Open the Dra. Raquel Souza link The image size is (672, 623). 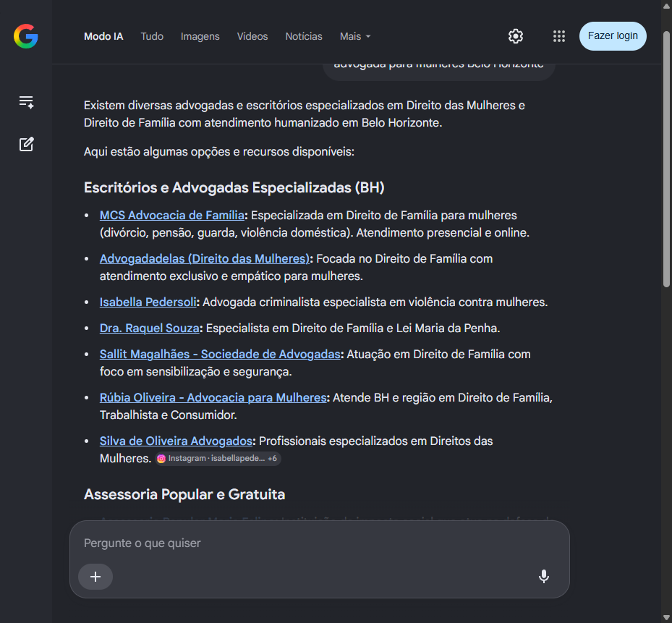149,328
